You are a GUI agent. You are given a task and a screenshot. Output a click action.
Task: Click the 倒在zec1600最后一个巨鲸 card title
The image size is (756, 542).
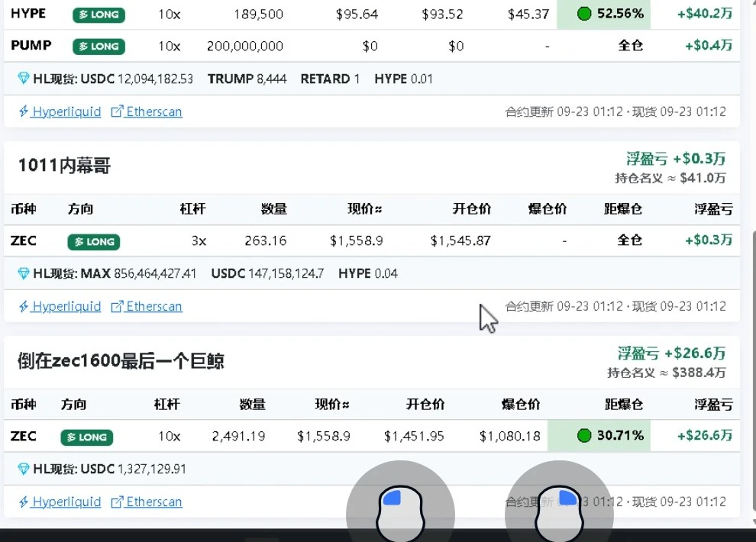coord(121,361)
